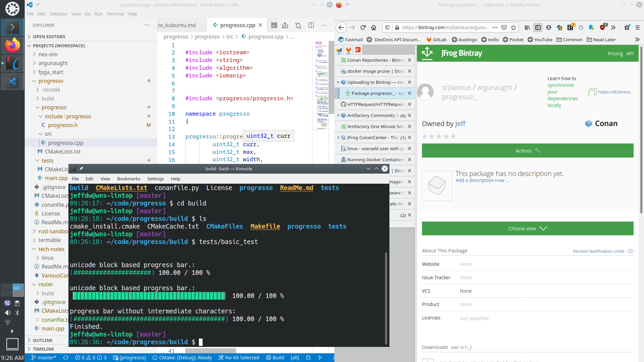Open the Terminal menu in VS Code

pos(115,14)
